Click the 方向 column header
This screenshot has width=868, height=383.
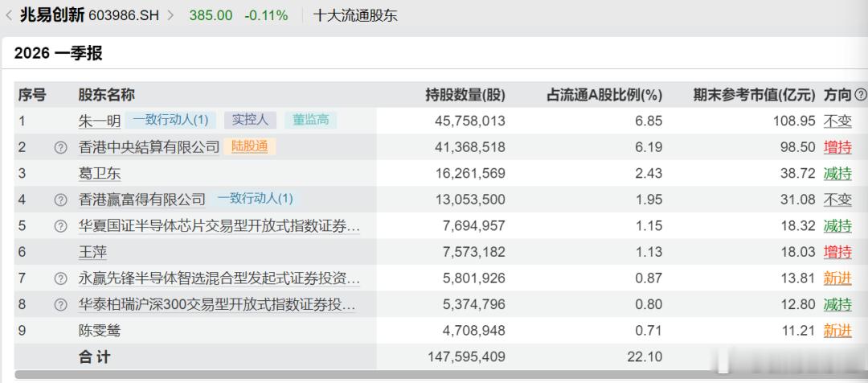pyautogui.click(x=837, y=95)
